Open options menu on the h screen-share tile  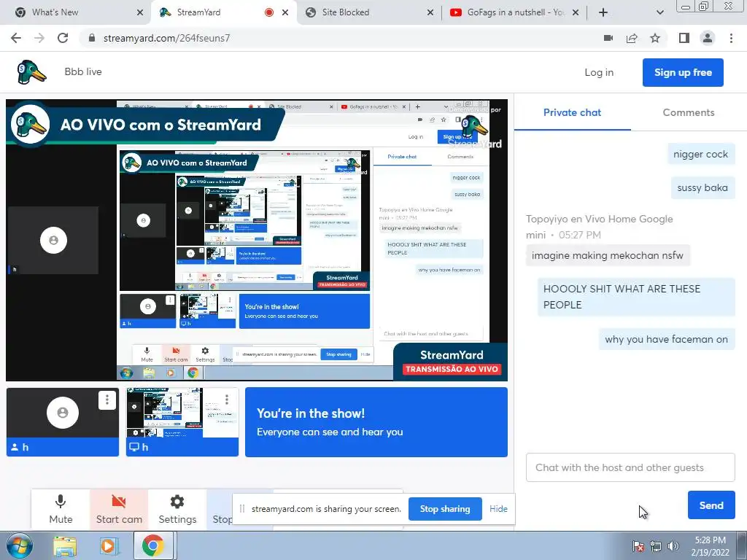(x=227, y=399)
